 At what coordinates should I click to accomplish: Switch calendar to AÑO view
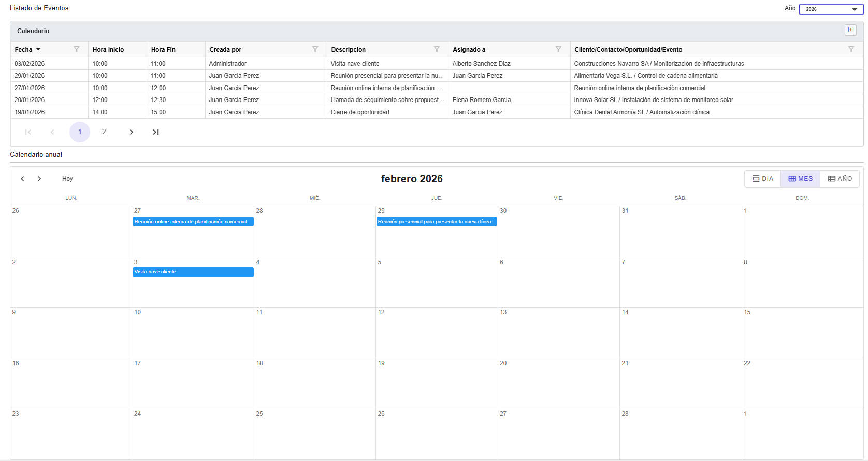[x=840, y=179]
